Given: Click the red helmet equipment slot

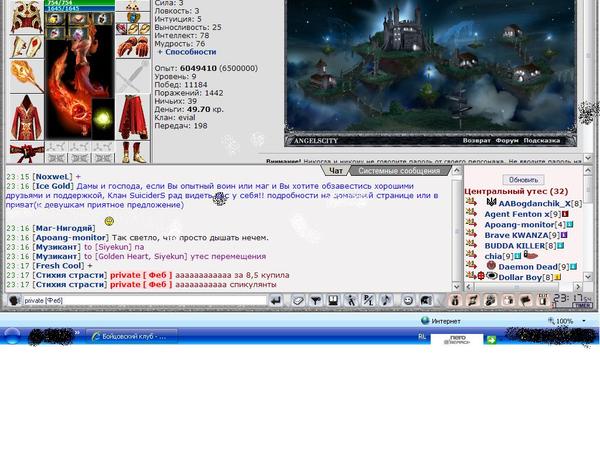Looking at the screenshot, I should [x=26, y=17].
